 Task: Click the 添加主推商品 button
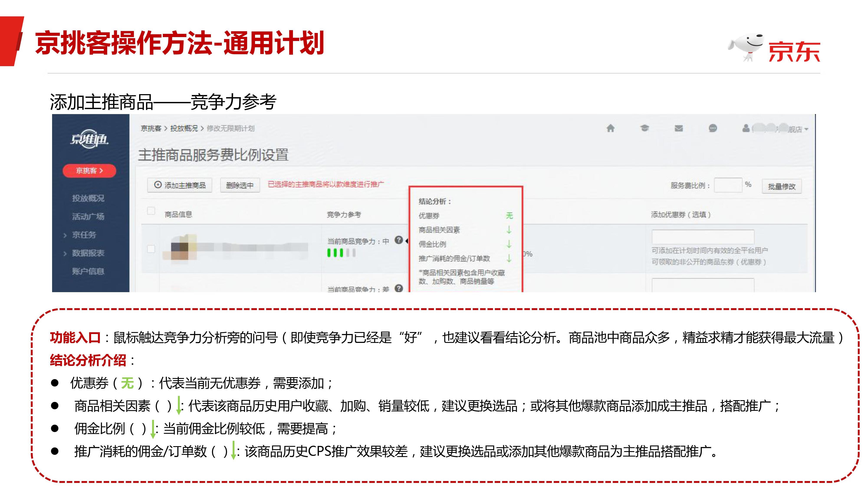coord(180,185)
